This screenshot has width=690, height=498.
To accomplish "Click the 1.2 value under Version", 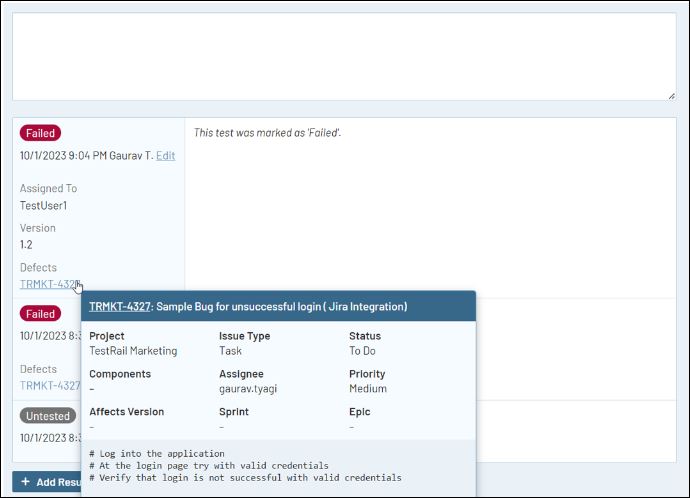I will pyautogui.click(x=27, y=245).
